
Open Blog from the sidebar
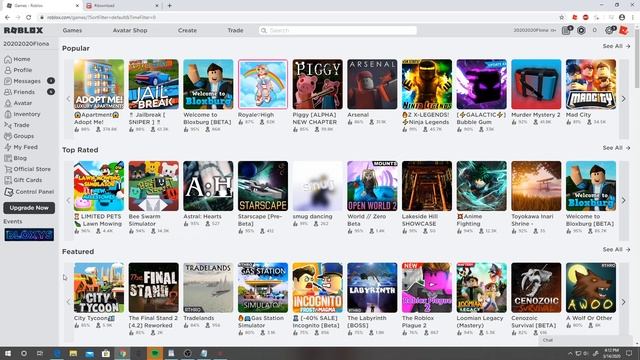pos(16,158)
